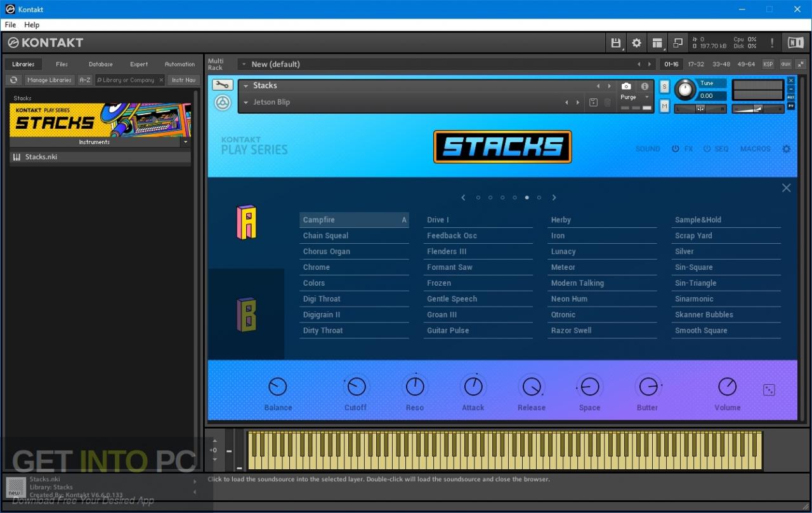Image resolution: width=812 pixels, height=513 pixels.
Task: Open Stacks settings cog icon
Action: [786, 149]
